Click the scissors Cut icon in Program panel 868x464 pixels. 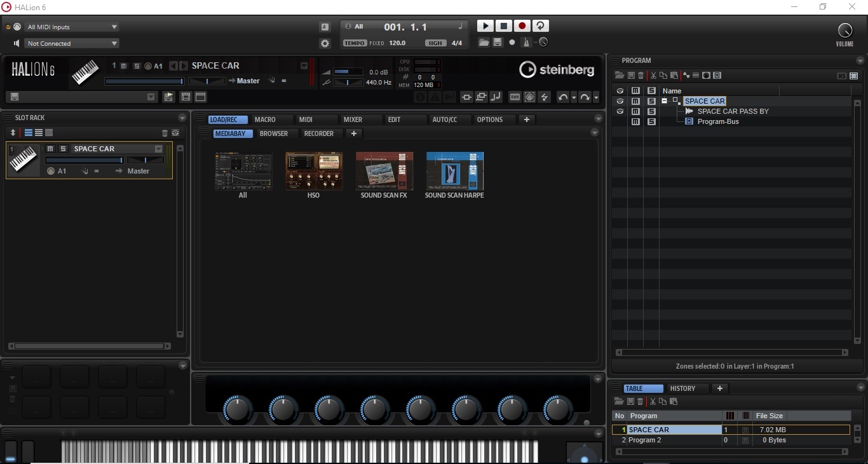click(x=653, y=76)
